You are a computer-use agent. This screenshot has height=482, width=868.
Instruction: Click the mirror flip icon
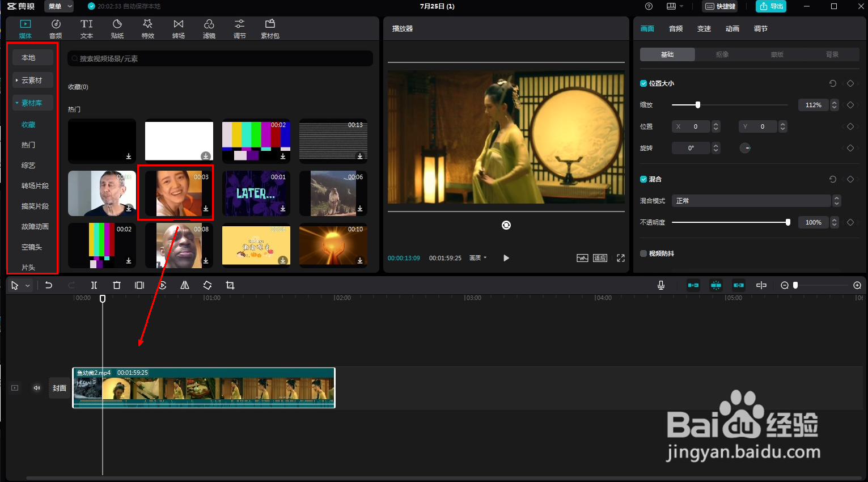[x=185, y=285]
